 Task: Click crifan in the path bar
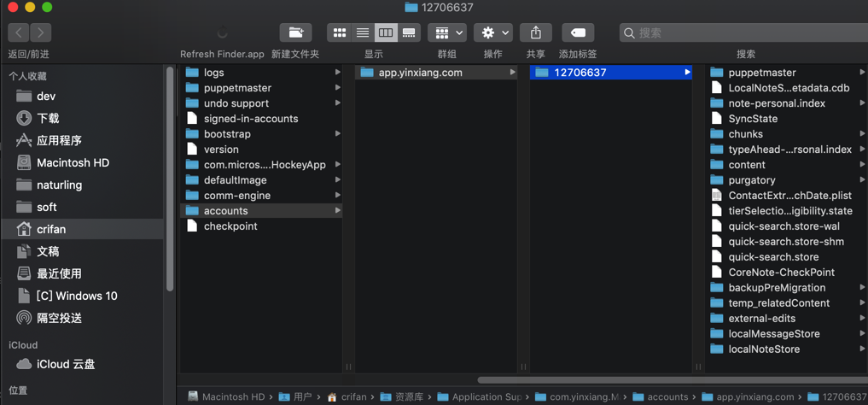click(x=347, y=396)
